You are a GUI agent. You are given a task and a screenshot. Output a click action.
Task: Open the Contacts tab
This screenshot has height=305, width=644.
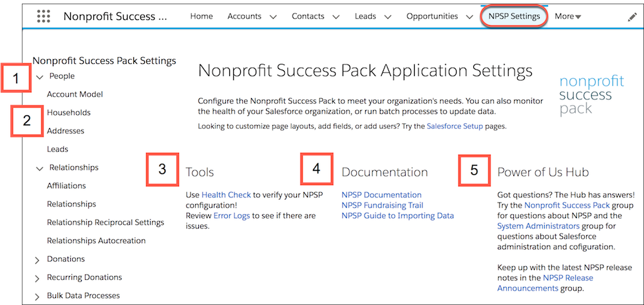click(x=308, y=16)
